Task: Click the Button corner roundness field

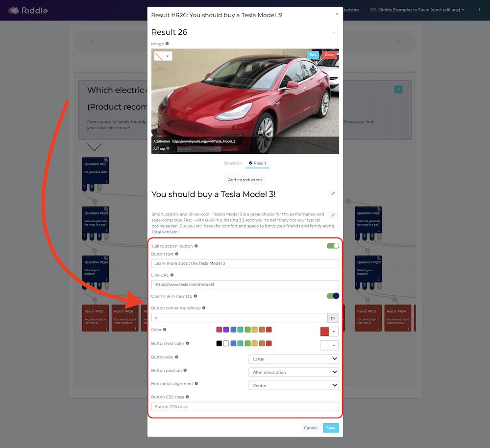Action: [x=239, y=317]
